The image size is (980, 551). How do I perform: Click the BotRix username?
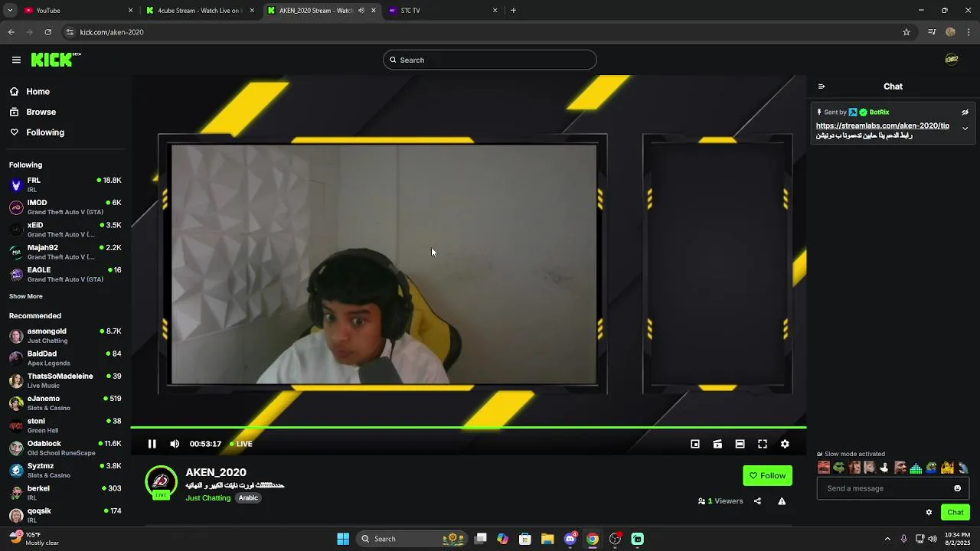[x=879, y=112]
